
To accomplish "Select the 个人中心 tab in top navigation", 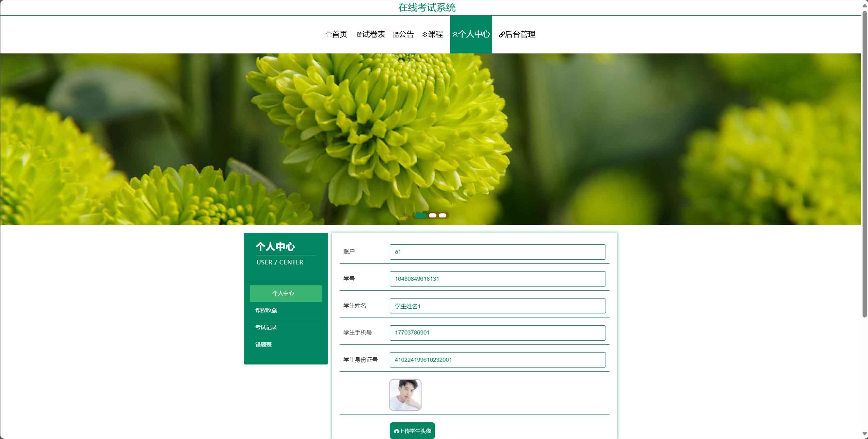I will point(471,34).
